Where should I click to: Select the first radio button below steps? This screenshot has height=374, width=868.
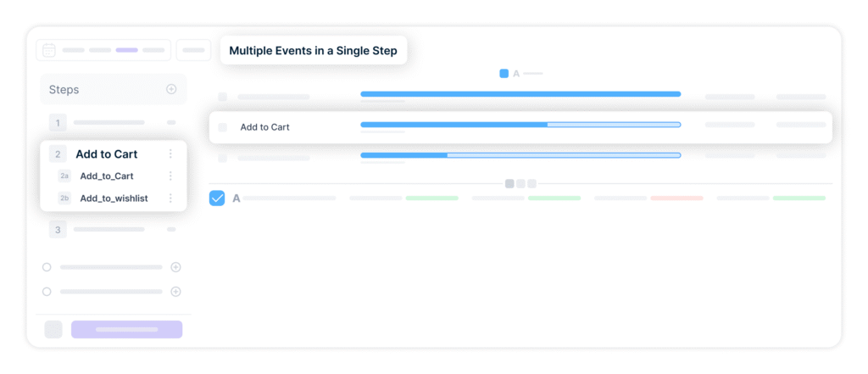tap(47, 267)
